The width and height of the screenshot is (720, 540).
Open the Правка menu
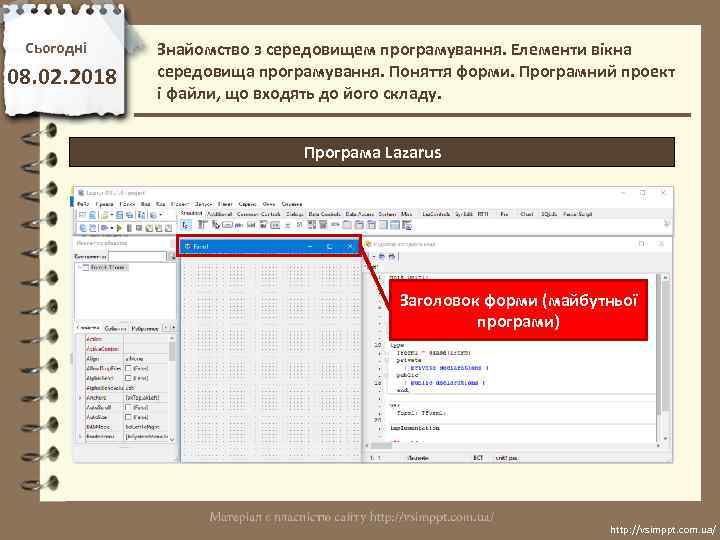tap(104, 204)
